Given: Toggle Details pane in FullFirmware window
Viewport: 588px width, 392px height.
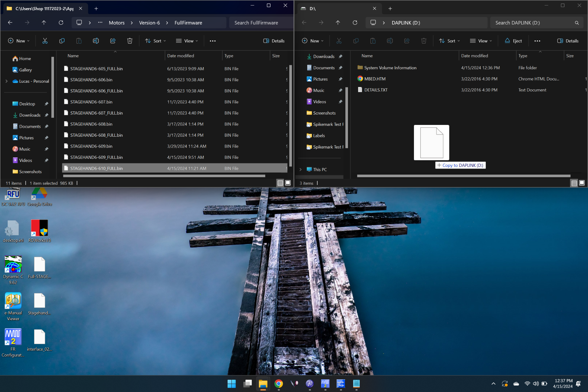Looking at the screenshot, I should click(x=274, y=41).
